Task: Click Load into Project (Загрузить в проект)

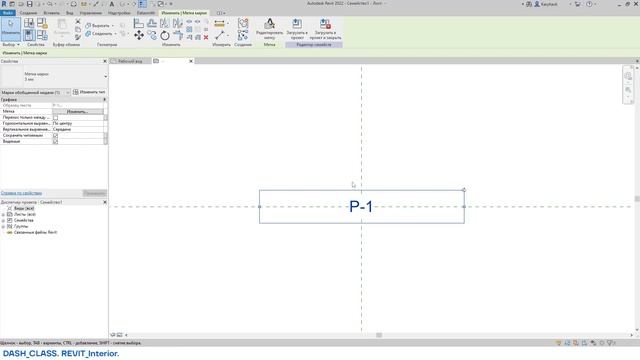Action: click(297, 29)
